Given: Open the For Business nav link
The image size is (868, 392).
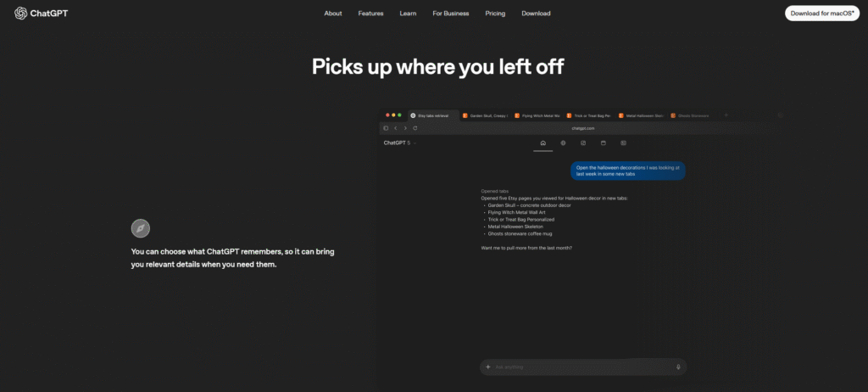Looking at the screenshot, I should pyautogui.click(x=448, y=14).
